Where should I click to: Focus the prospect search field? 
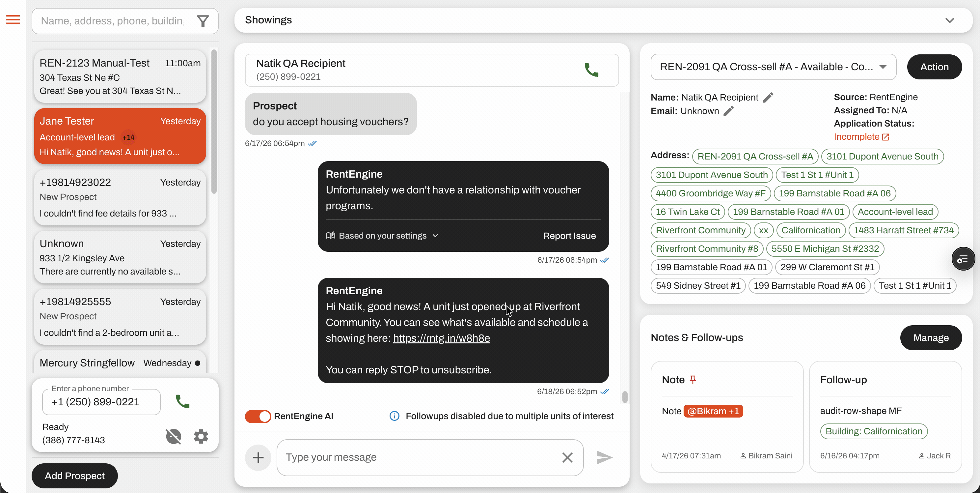point(112,21)
